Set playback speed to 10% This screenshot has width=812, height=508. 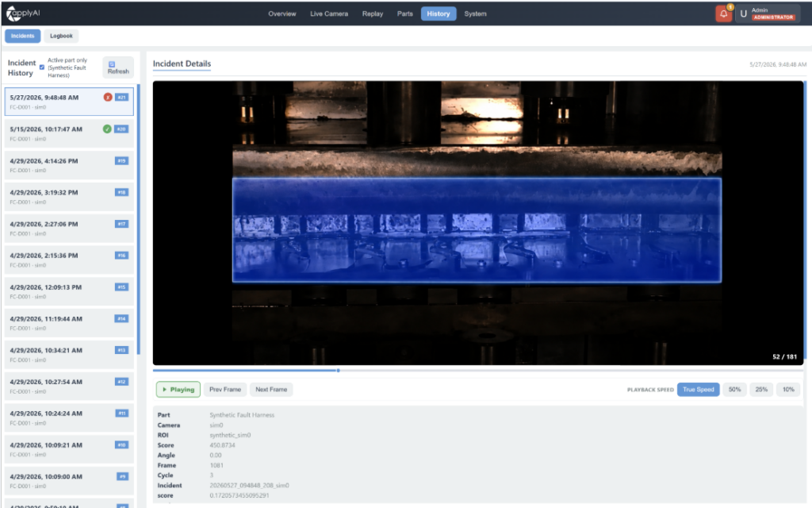[788, 389]
